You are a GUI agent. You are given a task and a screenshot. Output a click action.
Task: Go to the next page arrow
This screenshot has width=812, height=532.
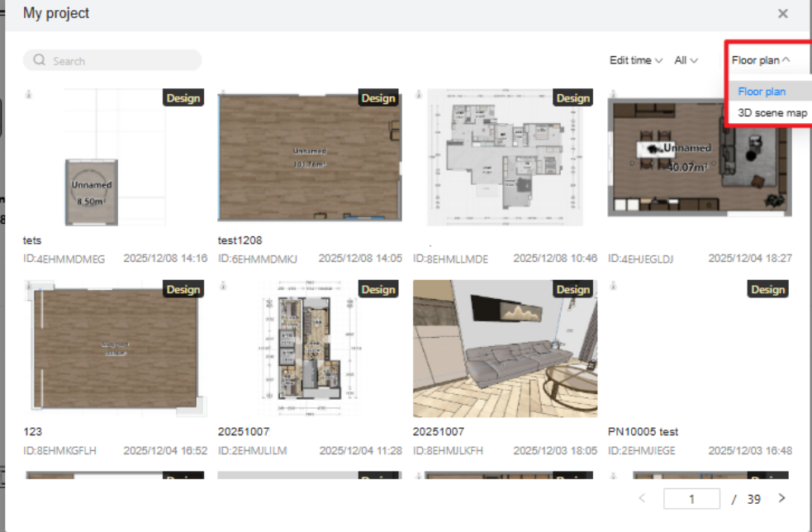(x=781, y=498)
